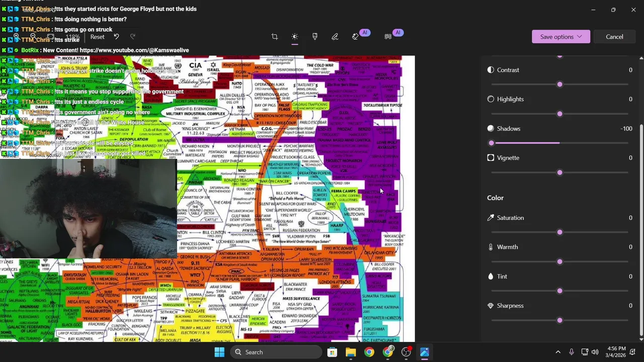Click the Contrast half-circle icon

click(x=491, y=70)
